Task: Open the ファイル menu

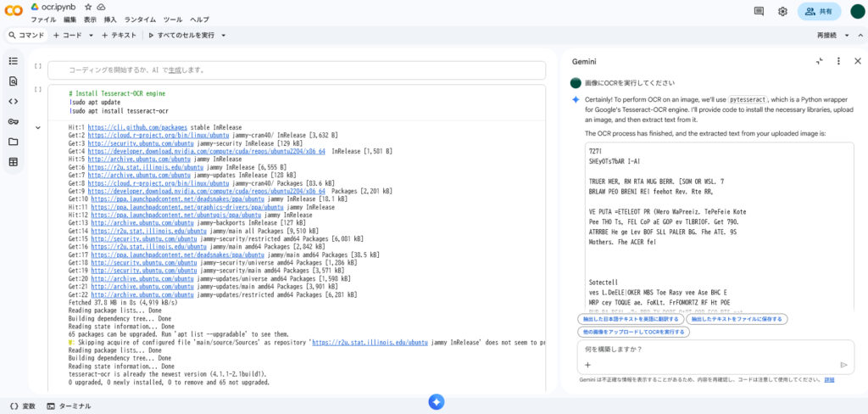Action: 43,20
